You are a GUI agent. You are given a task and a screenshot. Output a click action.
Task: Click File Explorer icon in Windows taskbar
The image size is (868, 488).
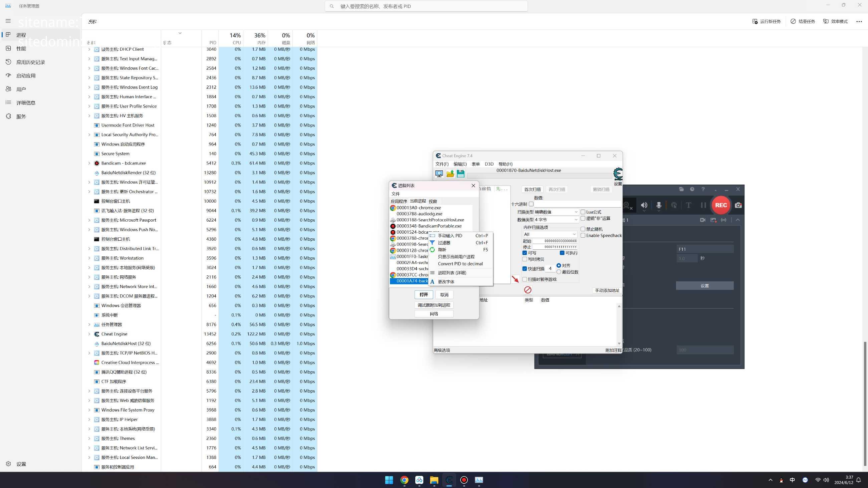(x=434, y=480)
